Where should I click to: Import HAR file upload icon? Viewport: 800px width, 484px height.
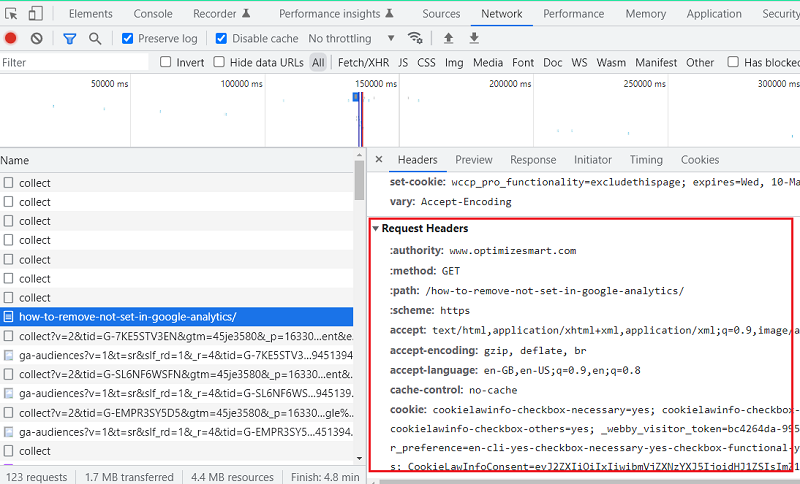coord(448,38)
